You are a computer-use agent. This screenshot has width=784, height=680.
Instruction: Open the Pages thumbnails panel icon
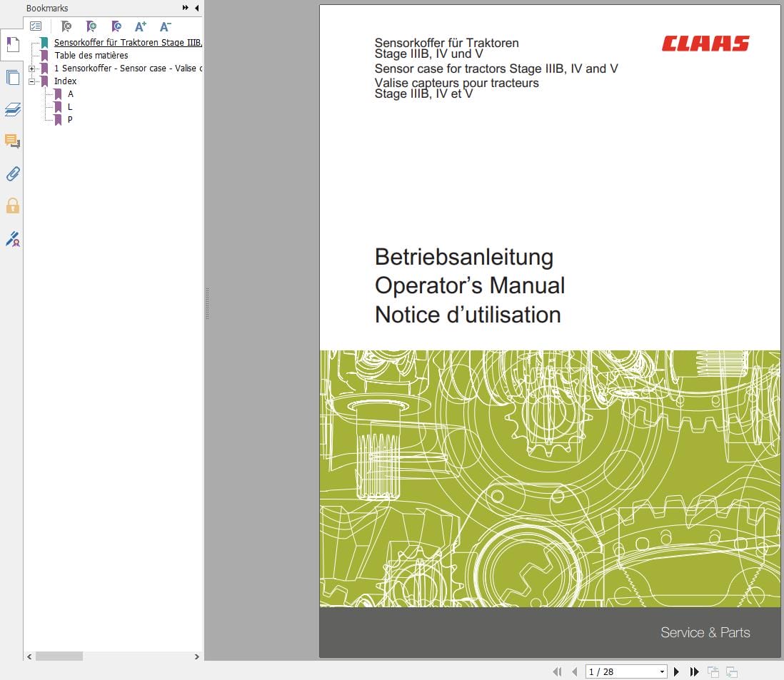[x=13, y=78]
